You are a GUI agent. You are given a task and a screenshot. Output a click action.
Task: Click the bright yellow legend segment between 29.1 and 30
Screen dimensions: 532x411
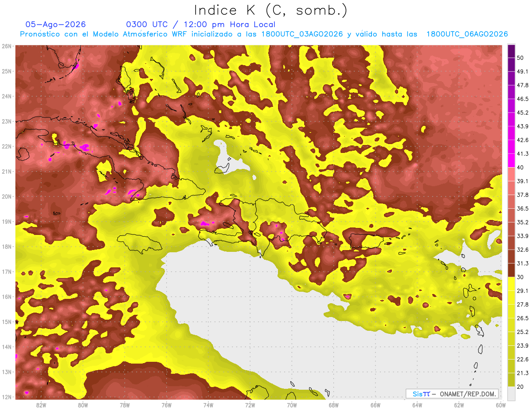click(511, 284)
